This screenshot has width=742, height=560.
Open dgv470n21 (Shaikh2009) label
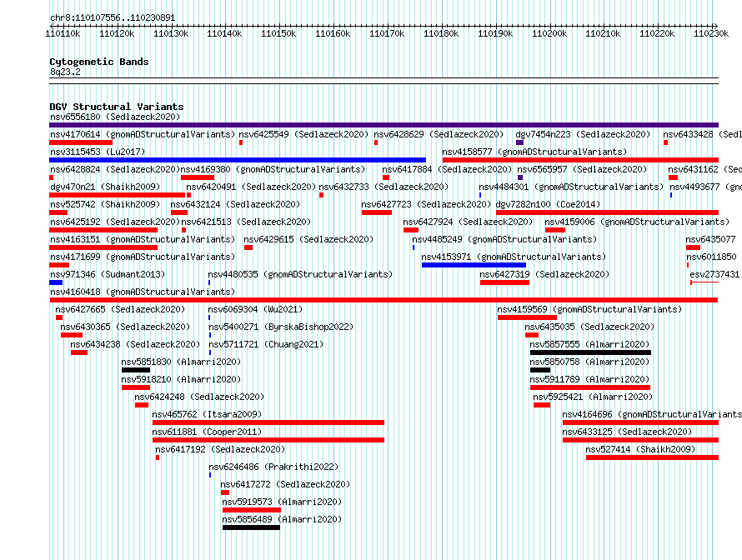point(105,187)
